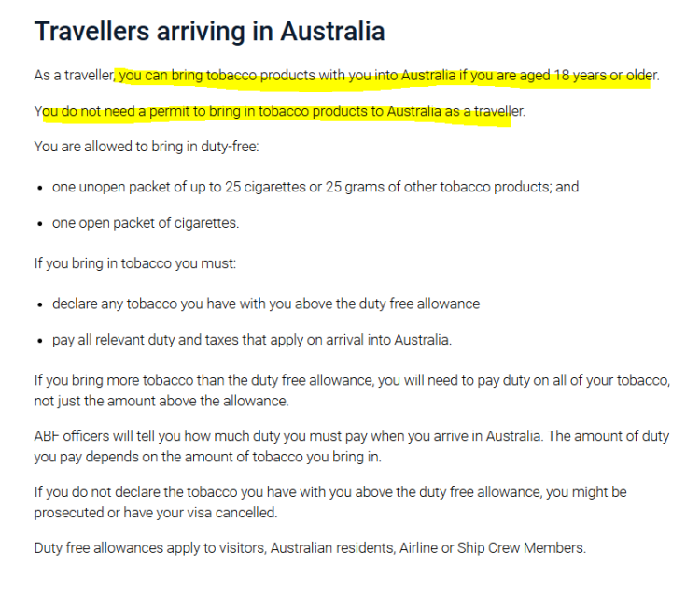Click 'prosecuted or have your visa cancelled' text
The image size is (700, 594).
156,513
